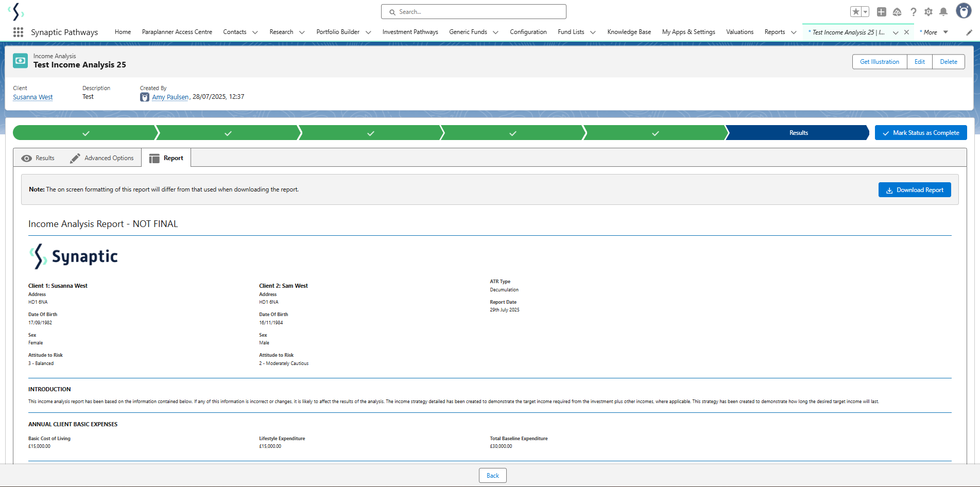980x487 pixels.
Task: Switch to the Results tab
Action: [38, 158]
